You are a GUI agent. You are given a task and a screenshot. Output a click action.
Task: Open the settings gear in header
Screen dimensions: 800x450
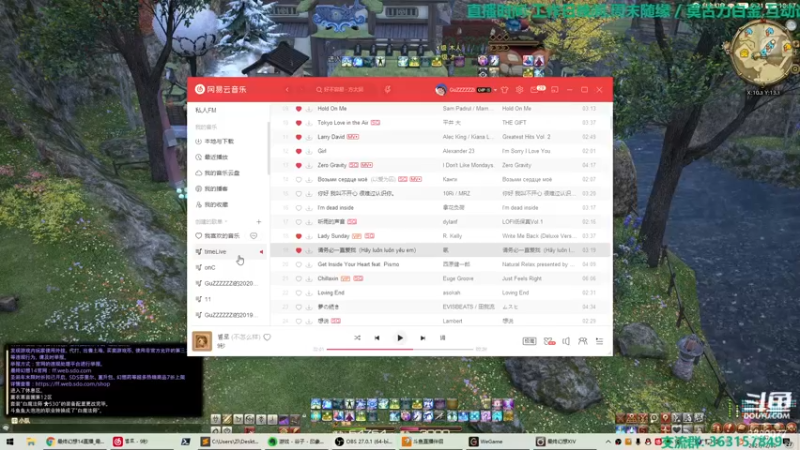(519, 89)
